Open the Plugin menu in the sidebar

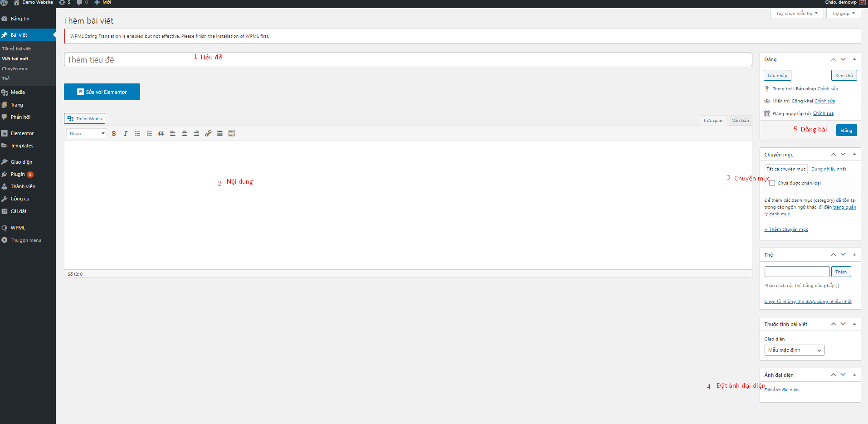pyautogui.click(x=18, y=174)
